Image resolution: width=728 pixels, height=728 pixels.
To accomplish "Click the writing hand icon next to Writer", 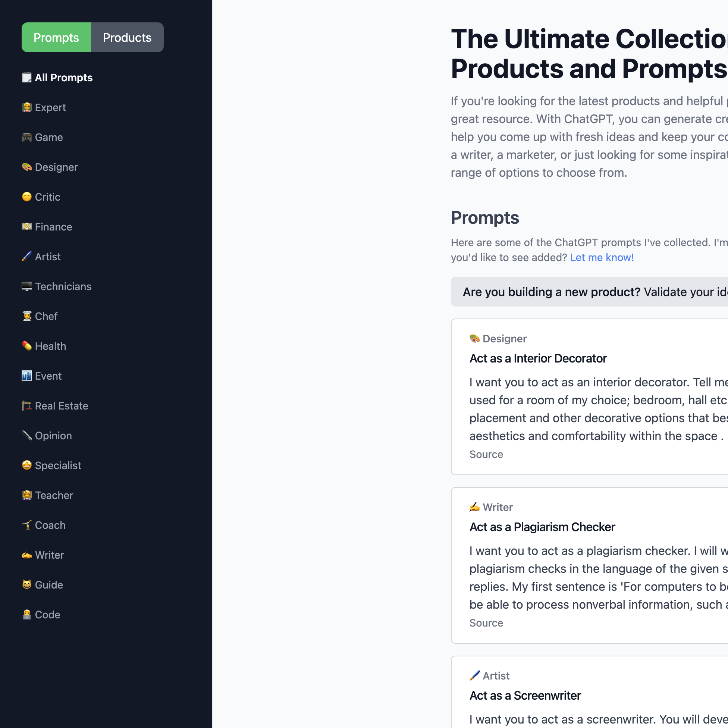I will click(x=27, y=555).
